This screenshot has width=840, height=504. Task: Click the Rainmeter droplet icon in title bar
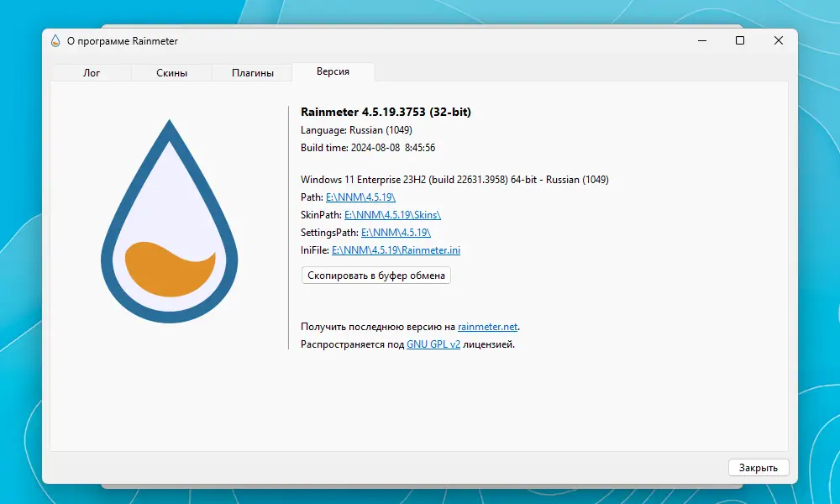coord(55,40)
